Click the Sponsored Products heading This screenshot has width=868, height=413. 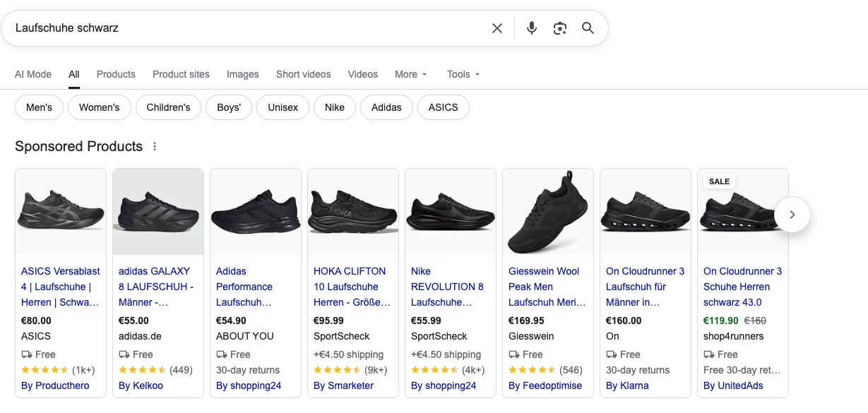(x=78, y=147)
